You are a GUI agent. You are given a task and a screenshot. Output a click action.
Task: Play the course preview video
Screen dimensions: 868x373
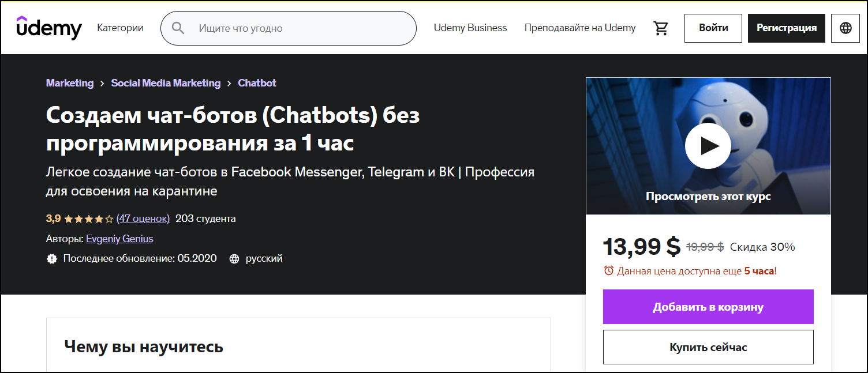(x=708, y=146)
